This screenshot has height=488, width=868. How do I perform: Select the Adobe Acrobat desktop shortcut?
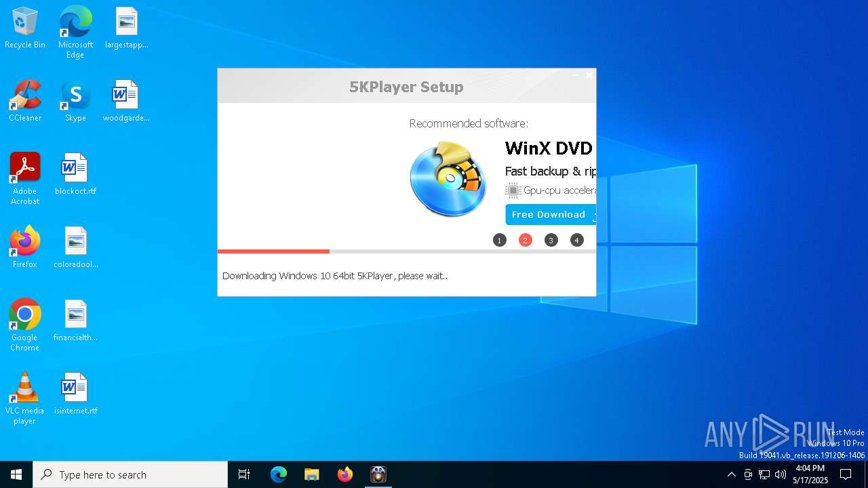(25, 178)
